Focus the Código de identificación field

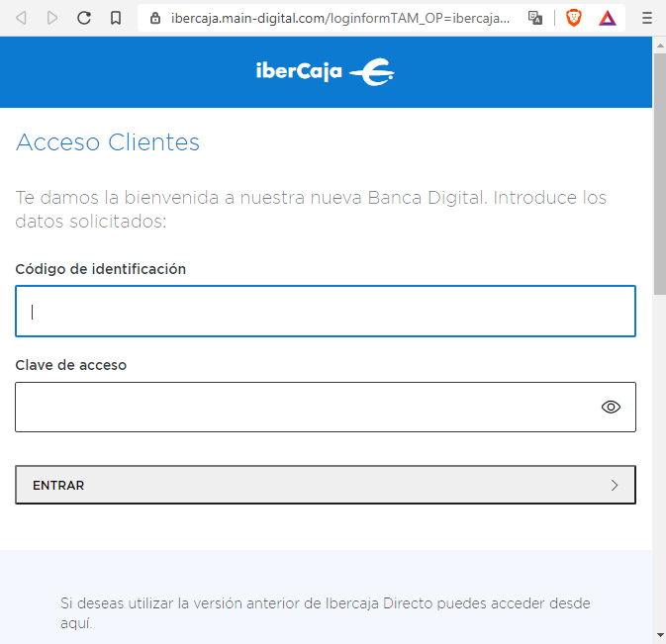325,312
